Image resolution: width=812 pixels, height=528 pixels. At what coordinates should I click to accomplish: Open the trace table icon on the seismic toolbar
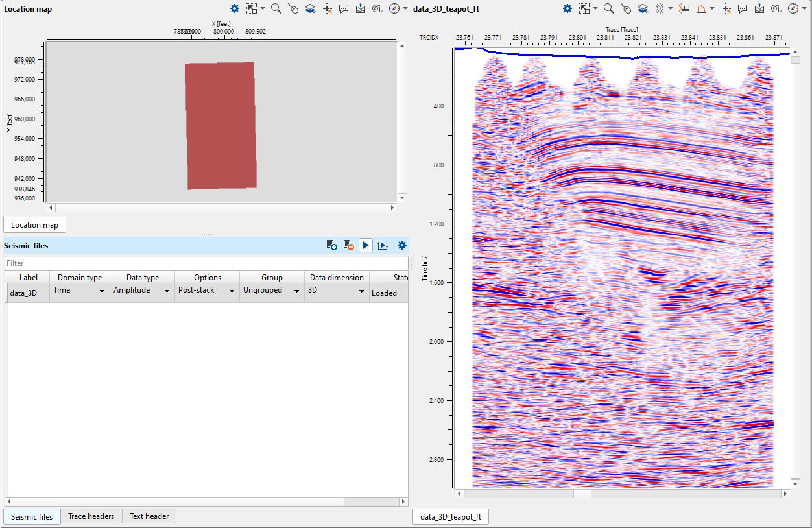684,8
